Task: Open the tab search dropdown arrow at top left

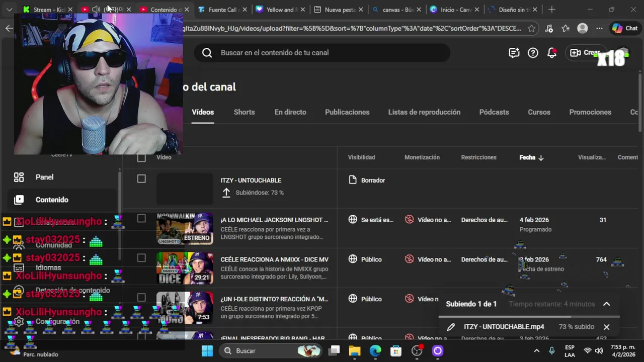Action: [x=9, y=10]
